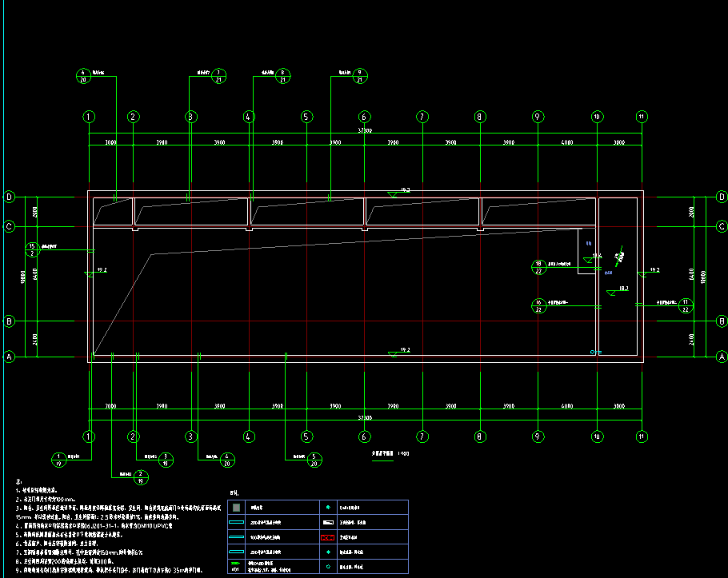Select the detail callout bubble 9/21 at top

(x=359, y=76)
